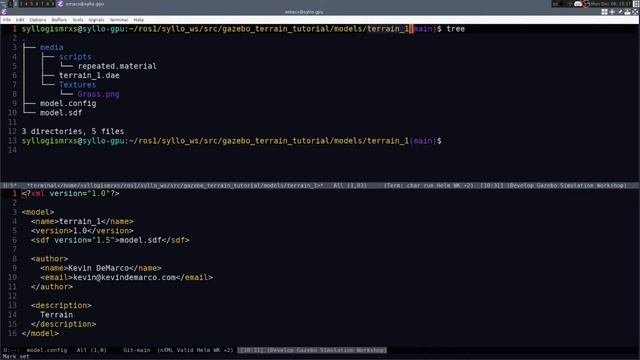The width and height of the screenshot is (640, 360).
Task: Click repeated.material in tree output
Action: coord(117,66)
